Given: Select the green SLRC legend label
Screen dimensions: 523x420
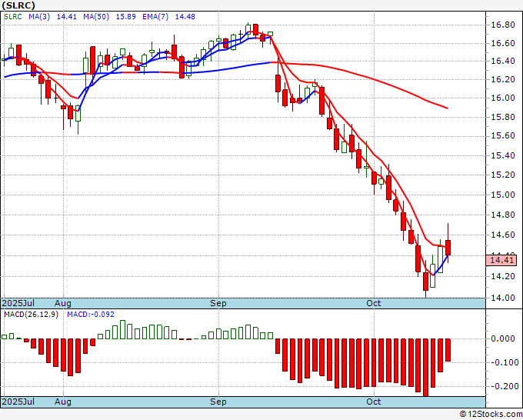Looking at the screenshot, I should click(x=13, y=17).
